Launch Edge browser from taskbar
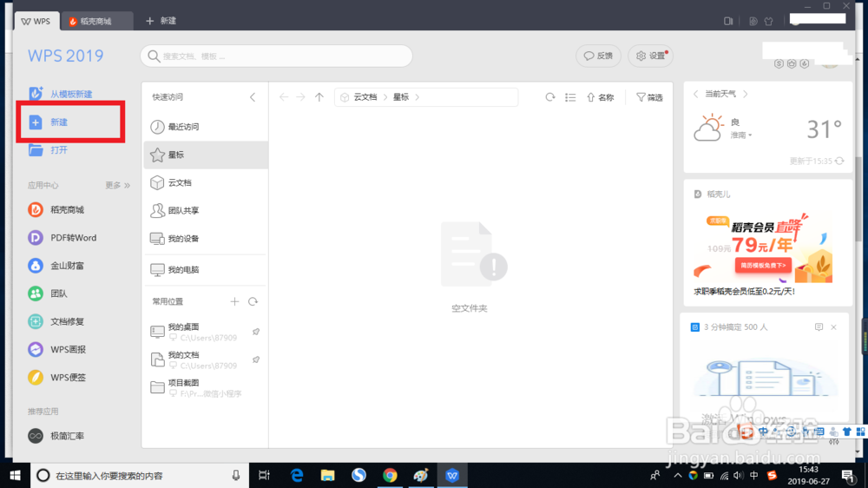This screenshot has height=488, width=868. point(297,475)
